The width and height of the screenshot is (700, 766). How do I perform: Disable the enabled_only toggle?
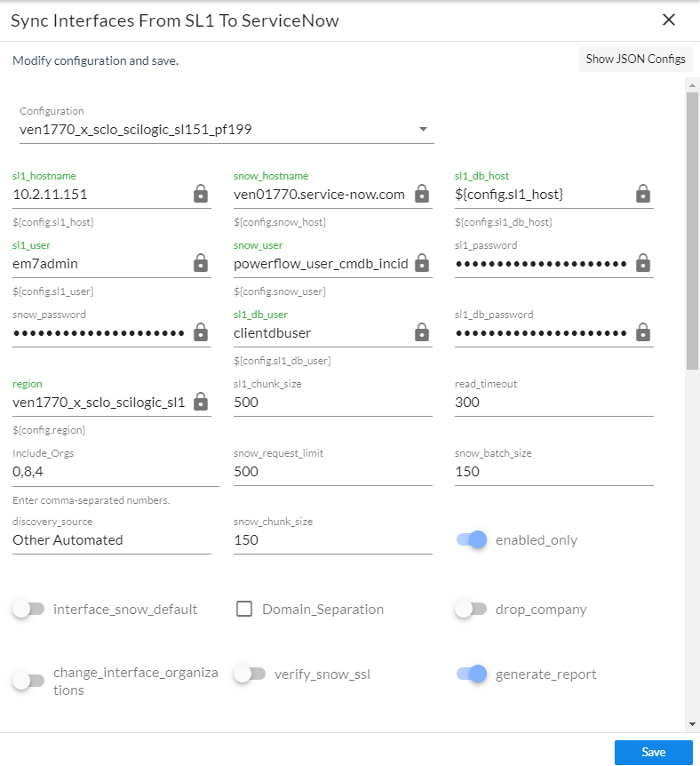coord(472,540)
